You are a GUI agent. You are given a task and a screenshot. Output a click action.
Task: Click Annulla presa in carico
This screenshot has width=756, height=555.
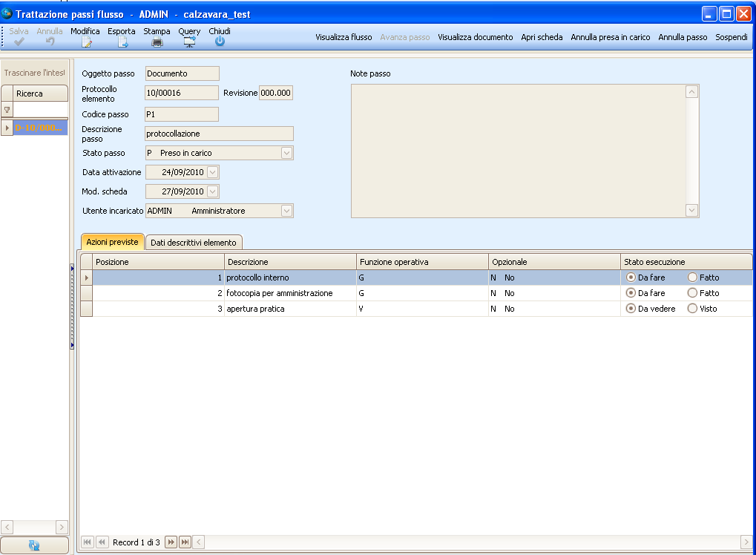(x=610, y=37)
